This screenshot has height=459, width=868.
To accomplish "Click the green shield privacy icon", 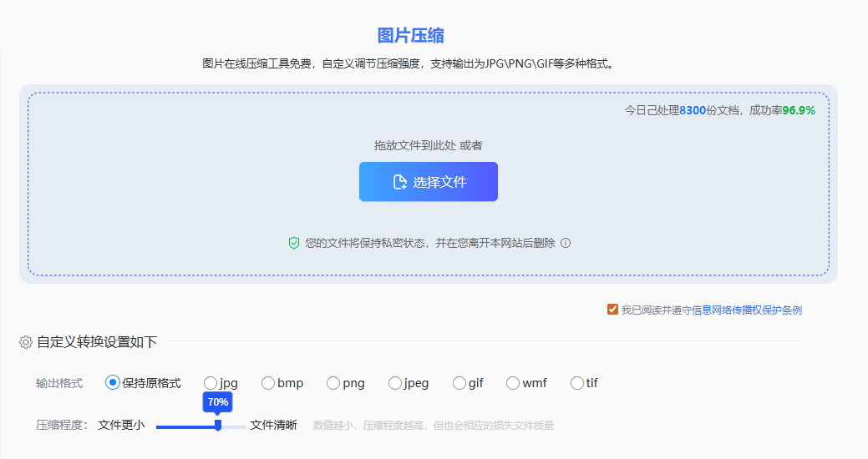I will click(294, 243).
